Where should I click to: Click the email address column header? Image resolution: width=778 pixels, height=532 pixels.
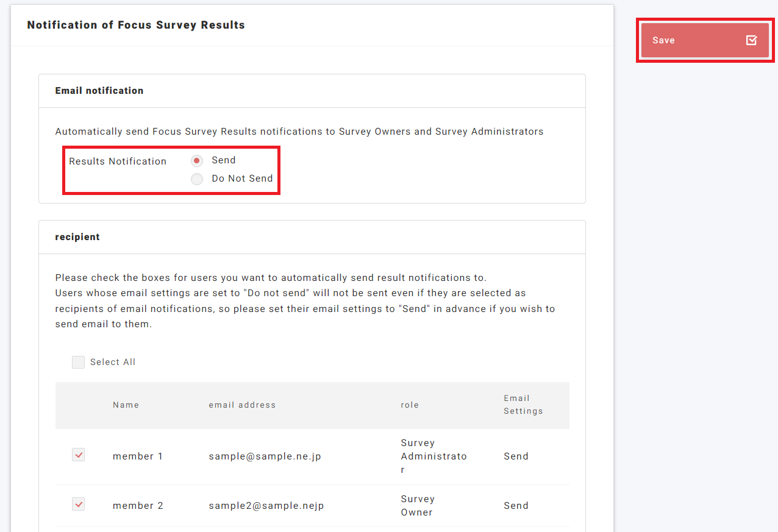click(x=242, y=405)
